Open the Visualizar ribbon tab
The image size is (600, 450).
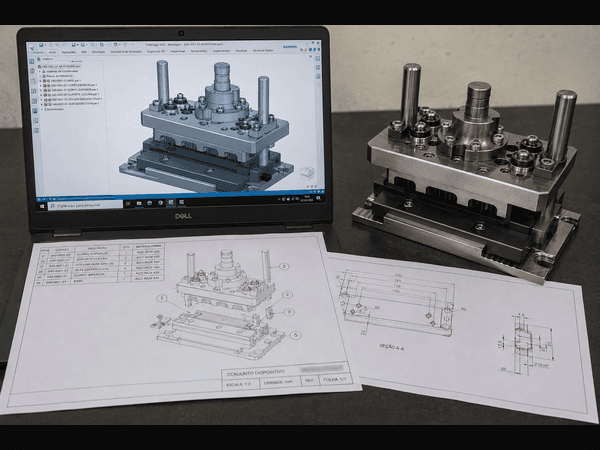point(241,51)
